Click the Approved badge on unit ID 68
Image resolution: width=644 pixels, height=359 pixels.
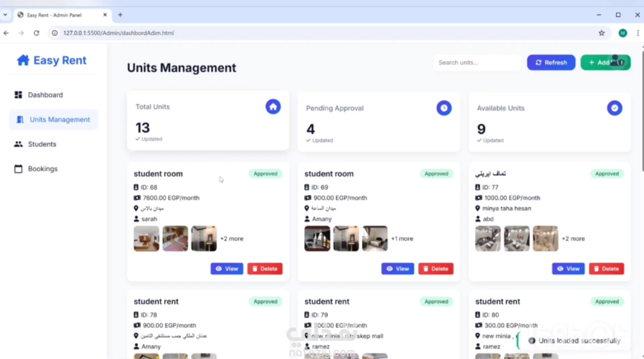tap(266, 174)
